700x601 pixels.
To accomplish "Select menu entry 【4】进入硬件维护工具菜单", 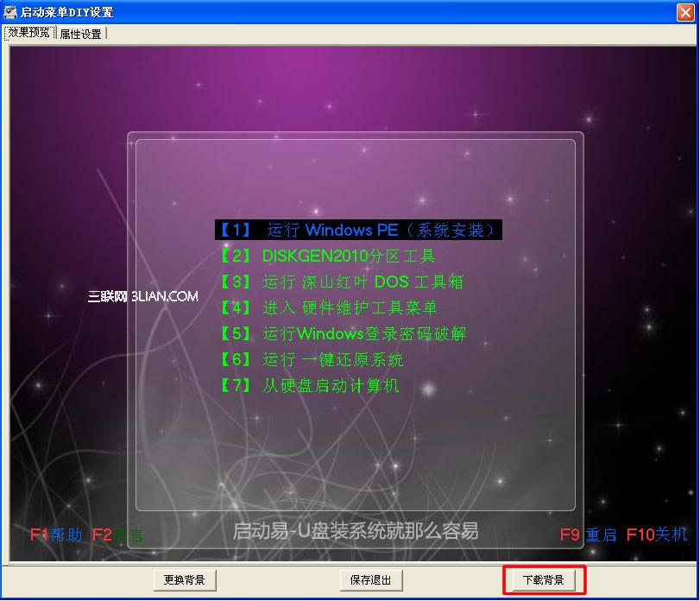I will pos(329,307).
